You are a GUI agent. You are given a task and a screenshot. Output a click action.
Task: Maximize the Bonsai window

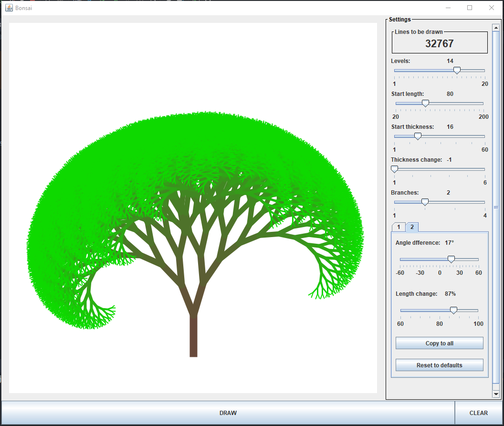pos(470,8)
